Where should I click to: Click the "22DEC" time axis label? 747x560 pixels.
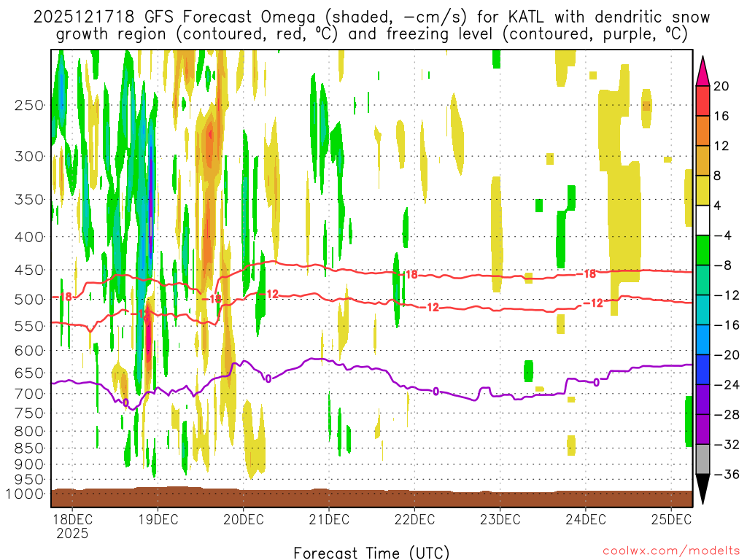(x=414, y=519)
